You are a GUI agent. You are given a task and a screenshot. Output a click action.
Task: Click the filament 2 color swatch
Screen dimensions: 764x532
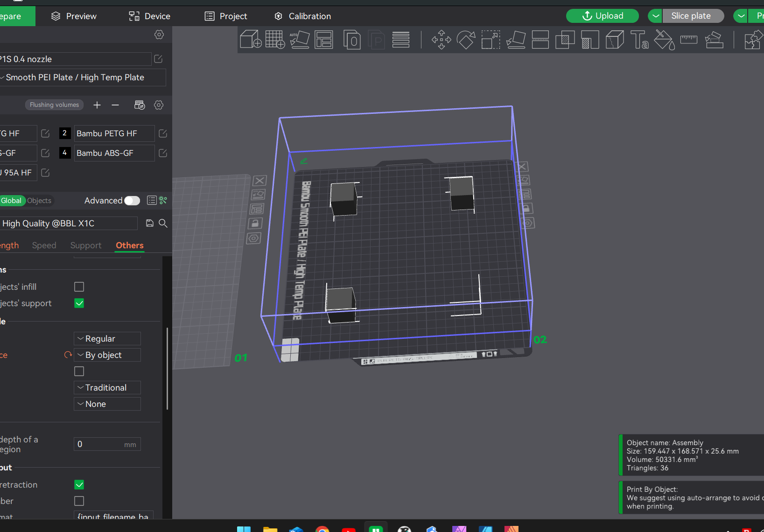65,133
